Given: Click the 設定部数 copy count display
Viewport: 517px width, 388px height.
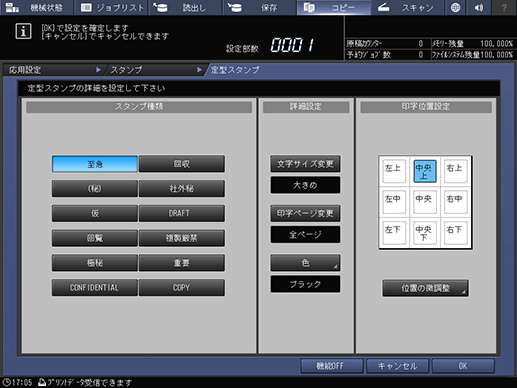Looking at the screenshot, I should [x=292, y=45].
